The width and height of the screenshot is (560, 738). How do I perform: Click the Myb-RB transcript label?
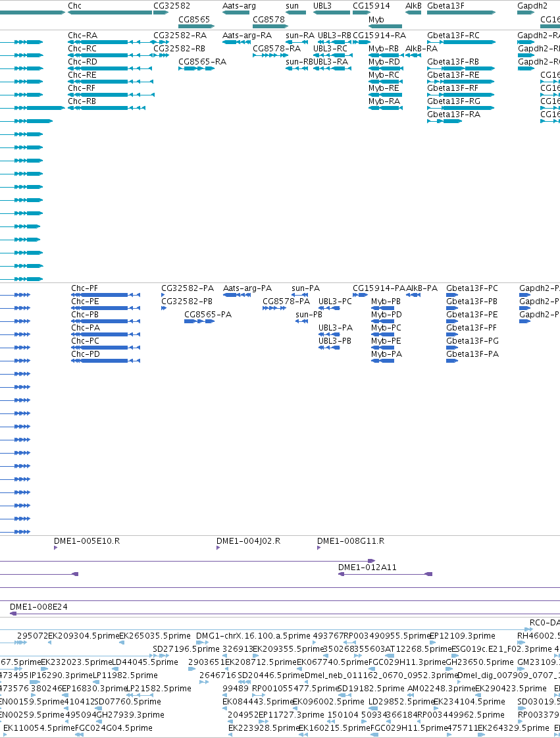pyautogui.click(x=384, y=49)
